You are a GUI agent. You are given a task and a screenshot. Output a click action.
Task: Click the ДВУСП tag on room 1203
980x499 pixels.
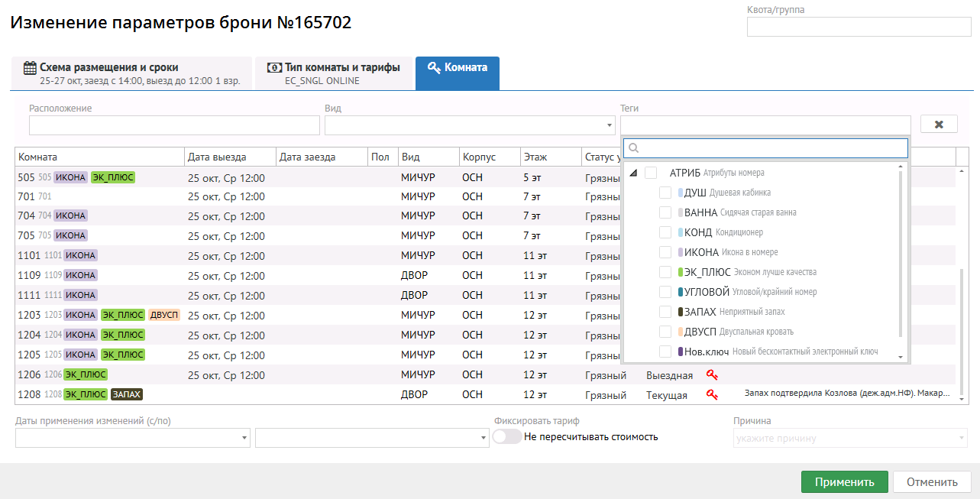coord(164,315)
